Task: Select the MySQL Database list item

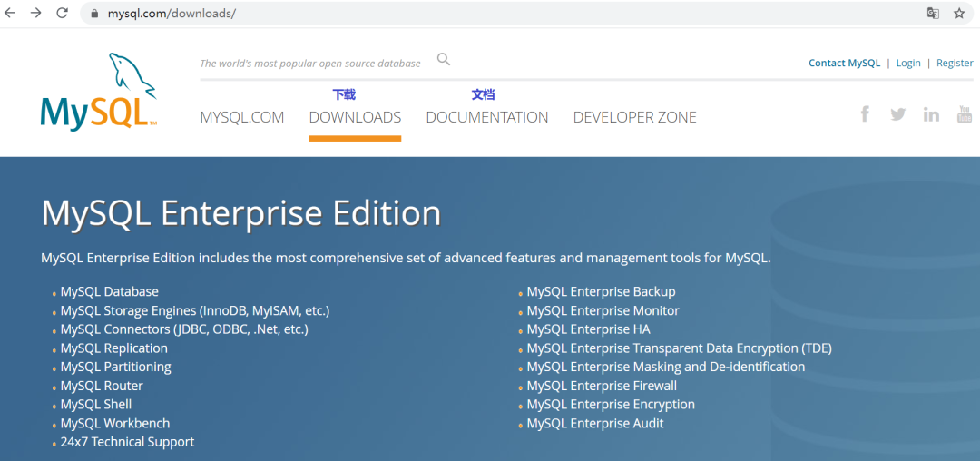Action: pos(110,291)
